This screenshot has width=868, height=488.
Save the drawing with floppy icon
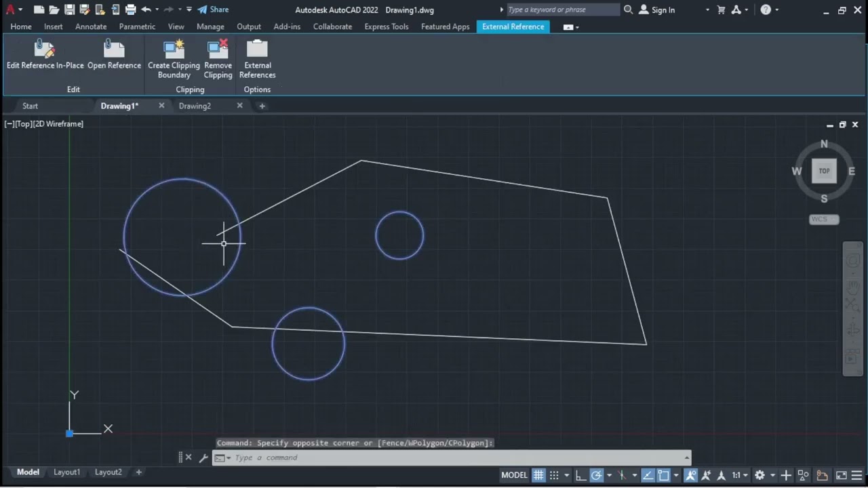[69, 10]
